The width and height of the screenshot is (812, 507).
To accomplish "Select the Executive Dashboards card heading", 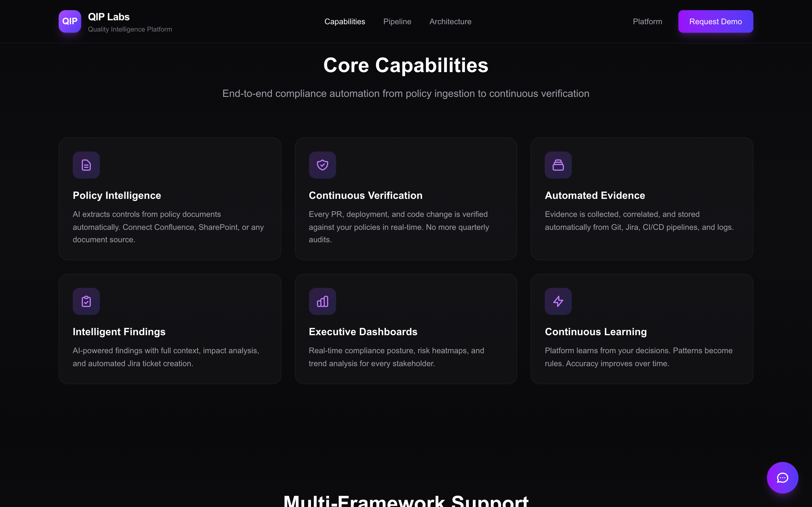I will [363, 332].
